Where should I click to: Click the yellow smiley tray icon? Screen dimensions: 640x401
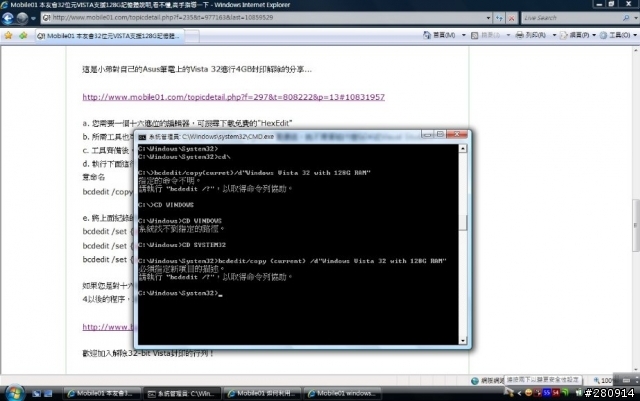529,393
